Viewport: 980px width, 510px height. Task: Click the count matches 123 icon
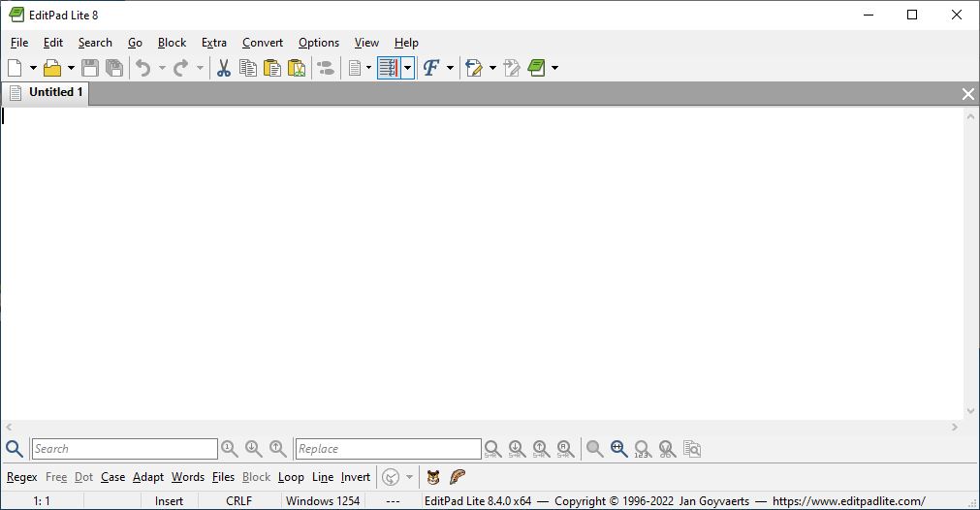643,449
